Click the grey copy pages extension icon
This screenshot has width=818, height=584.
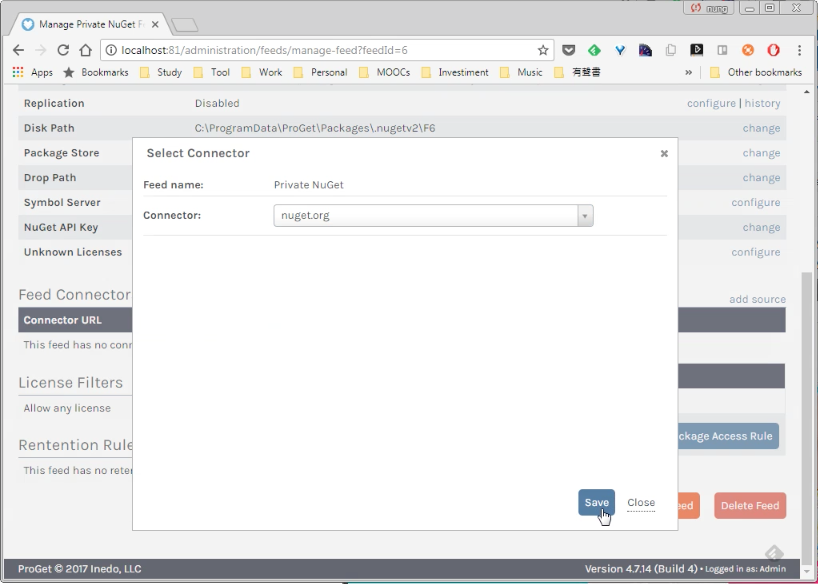(671, 50)
